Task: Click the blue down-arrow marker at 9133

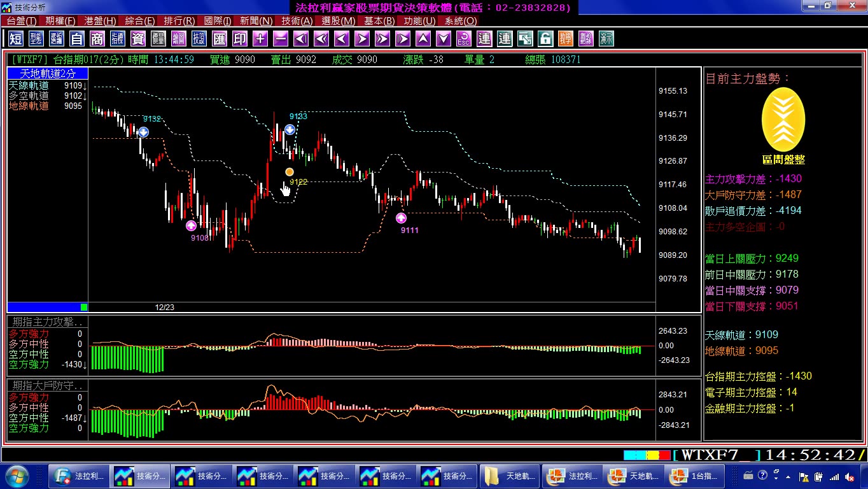Action: pos(290,129)
